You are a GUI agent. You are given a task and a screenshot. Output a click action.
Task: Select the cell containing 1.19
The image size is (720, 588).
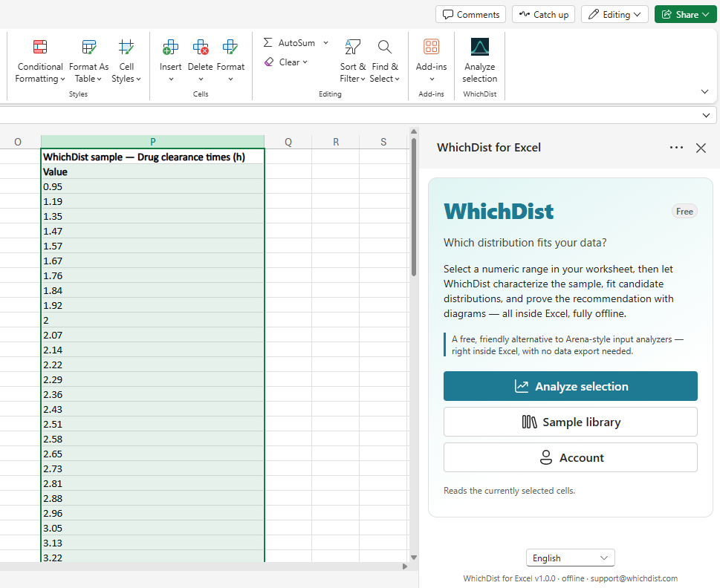tap(152, 201)
